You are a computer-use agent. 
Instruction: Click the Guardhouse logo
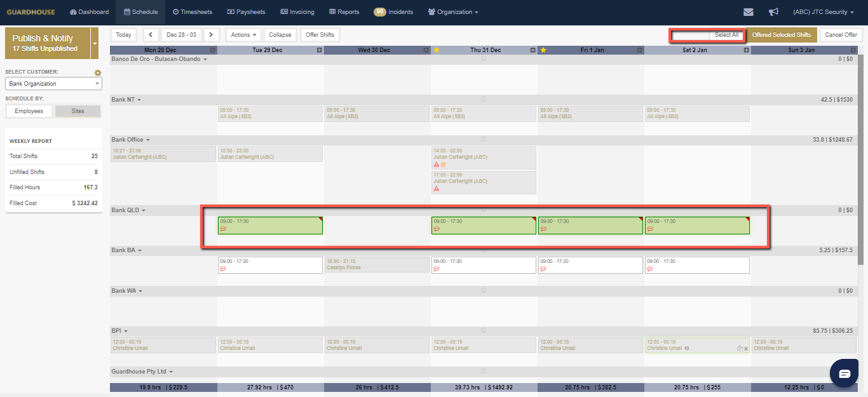point(31,12)
